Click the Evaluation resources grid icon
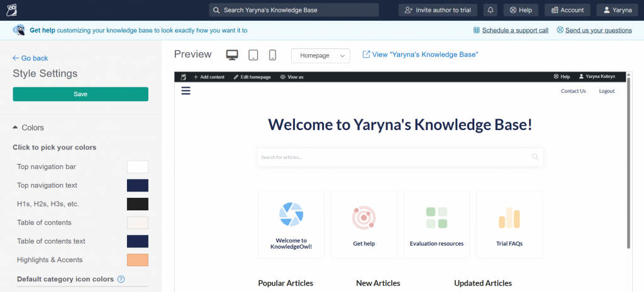Viewport: 644px width, 292px height. point(436,218)
